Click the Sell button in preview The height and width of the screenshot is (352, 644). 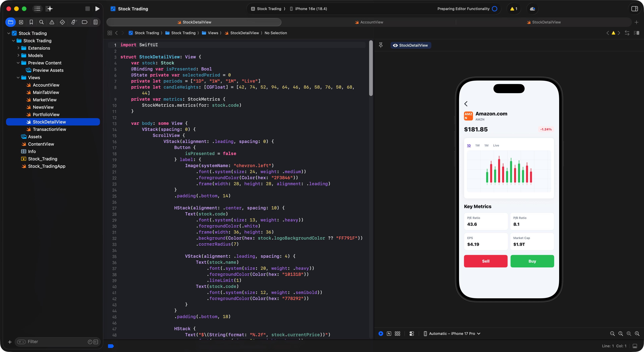tap(486, 261)
